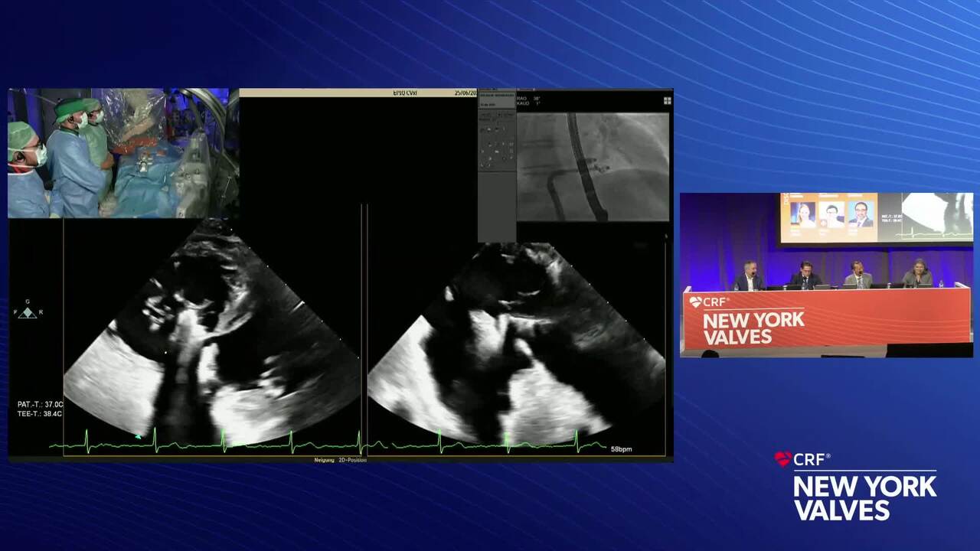Click the New York Valves banner on the panel desk

(x=826, y=319)
